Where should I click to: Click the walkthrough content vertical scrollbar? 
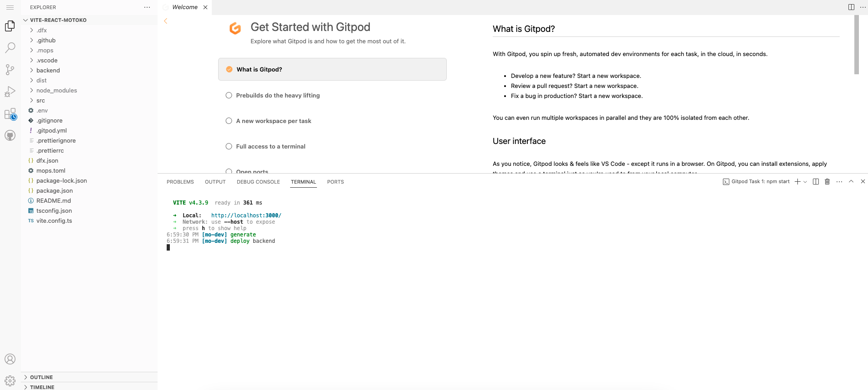tap(856, 45)
